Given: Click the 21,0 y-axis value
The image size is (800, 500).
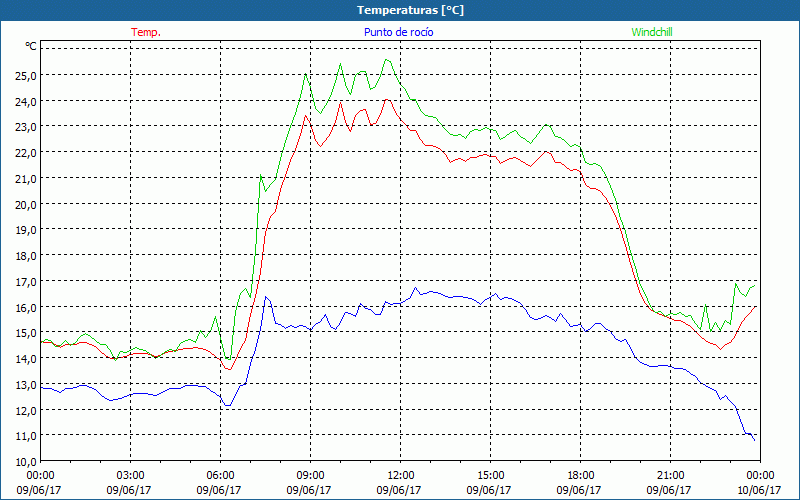Looking at the screenshot, I should tap(26, 179).
